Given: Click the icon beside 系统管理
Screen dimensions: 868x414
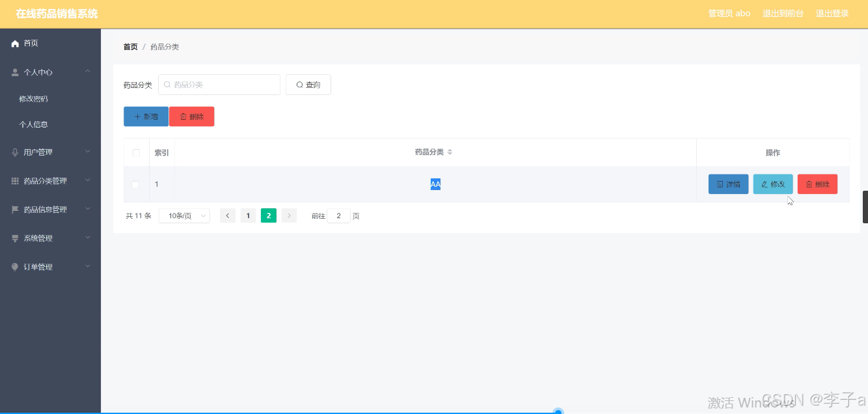Looking at the screenshot, I should 15,238.
